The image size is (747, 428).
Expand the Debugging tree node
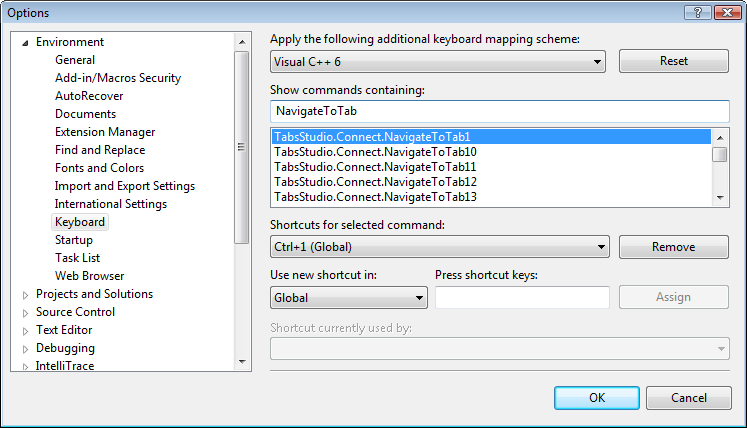pos(26,348)
